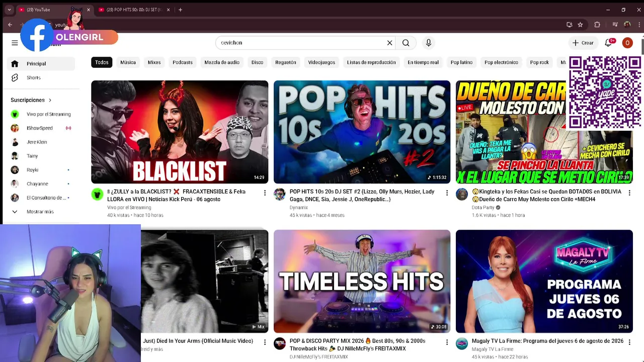The width and height of the screenshot is (644, 362).
Task: Filter by En tiempo real chip
Action: [423, 62]
